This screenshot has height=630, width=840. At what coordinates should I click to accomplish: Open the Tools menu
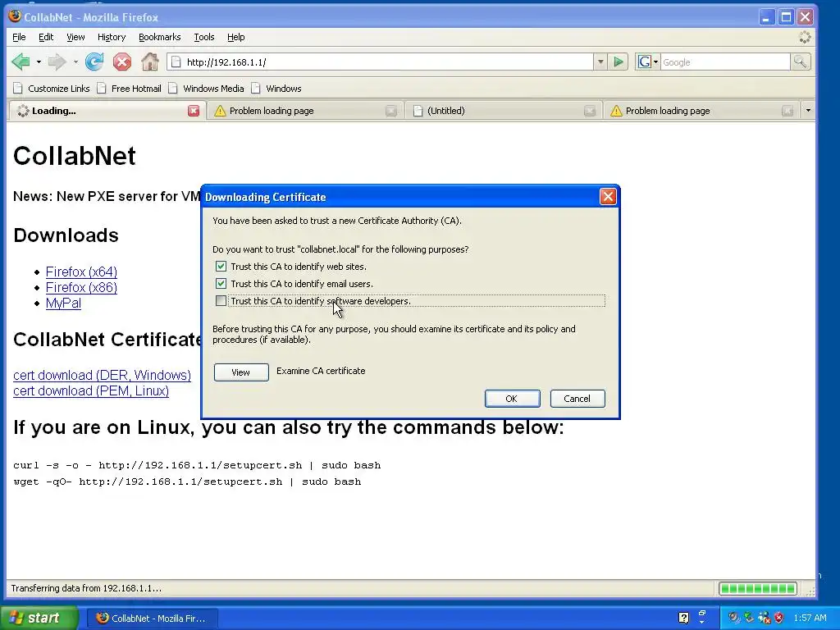click(x=203, y=37)
